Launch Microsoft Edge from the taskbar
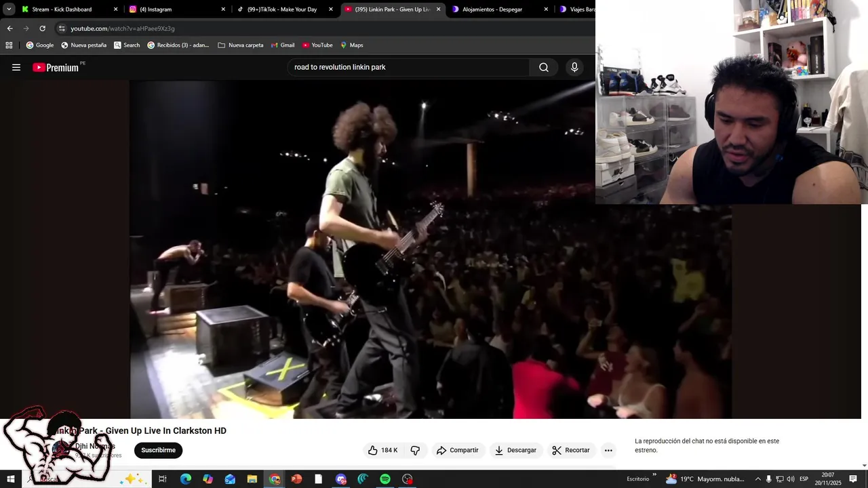868x488 pixels. pyautogui.click(x=185, y=479)
